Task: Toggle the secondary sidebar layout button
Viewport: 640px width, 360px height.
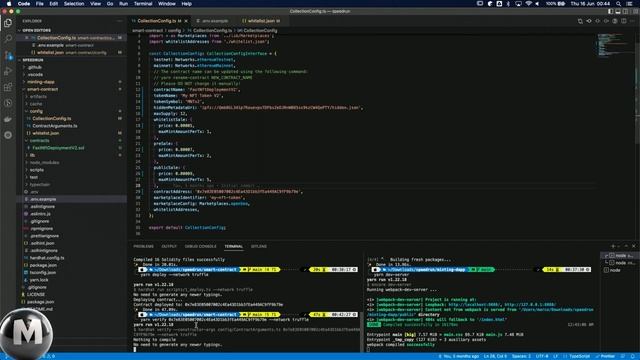Action: coord(625,11)
